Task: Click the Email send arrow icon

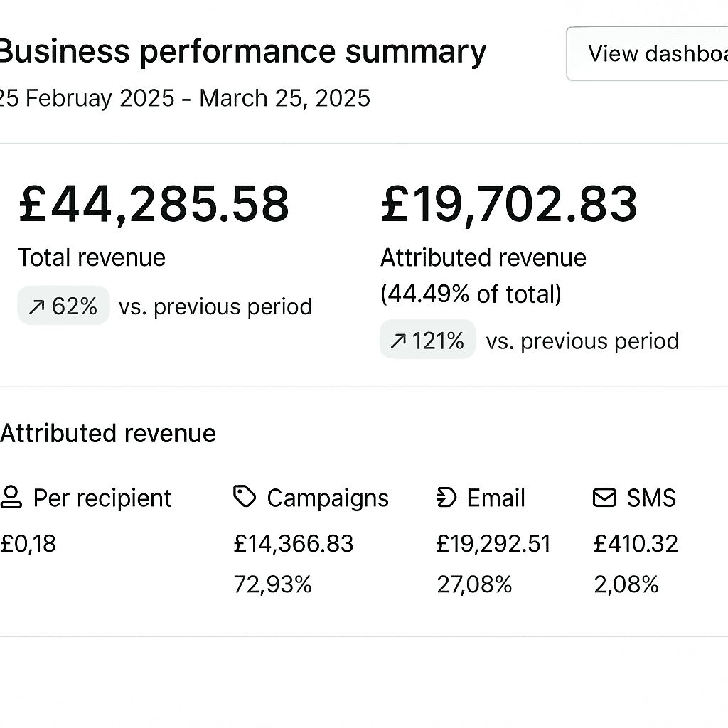Action: [x=446, y=498]
